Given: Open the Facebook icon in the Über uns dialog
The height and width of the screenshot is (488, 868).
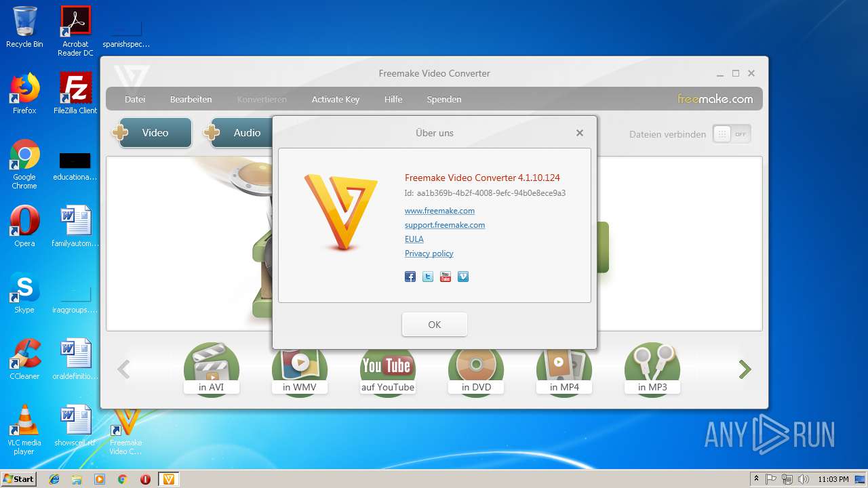Looking at the screenshot, I should pyautogui.click(x=410, y=277).
